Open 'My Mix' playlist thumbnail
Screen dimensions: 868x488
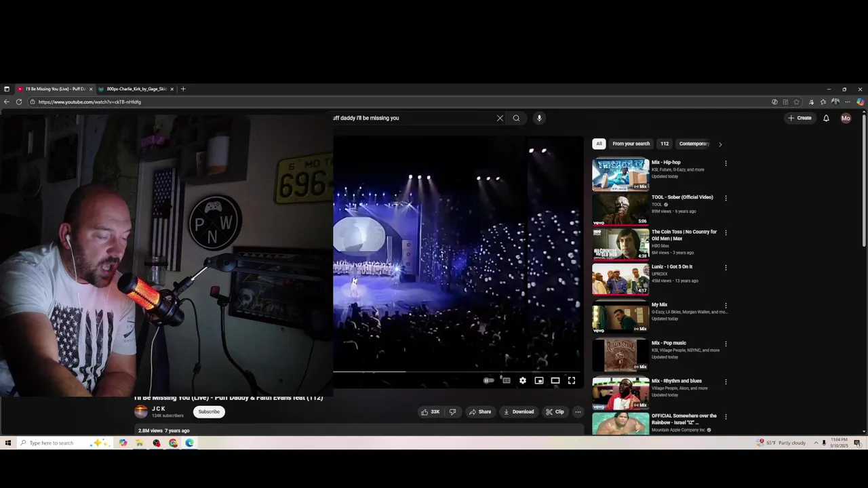(620, 317)
